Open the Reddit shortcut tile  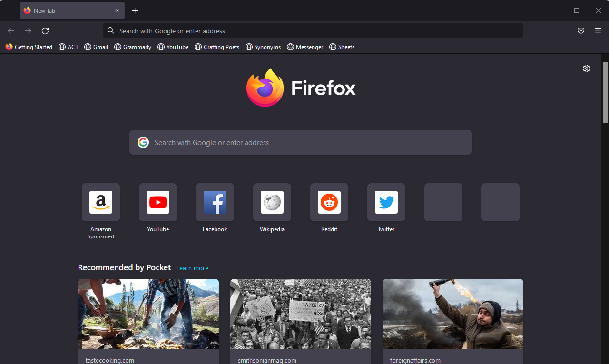coord(329,202)
